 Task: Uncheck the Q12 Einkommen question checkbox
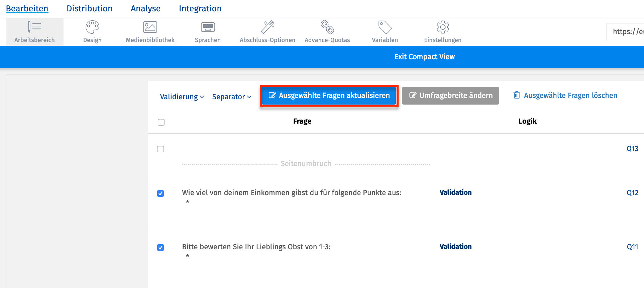160,193
